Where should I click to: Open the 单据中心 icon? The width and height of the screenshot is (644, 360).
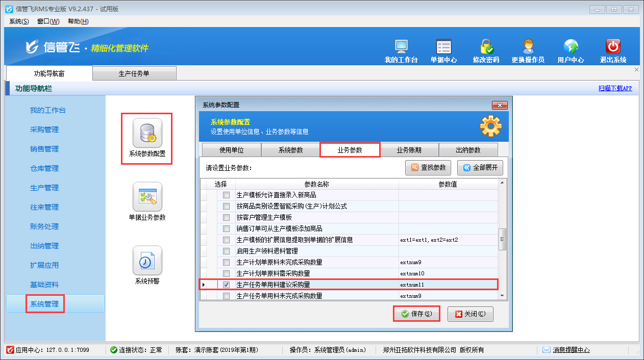click(x=443, y=47)
